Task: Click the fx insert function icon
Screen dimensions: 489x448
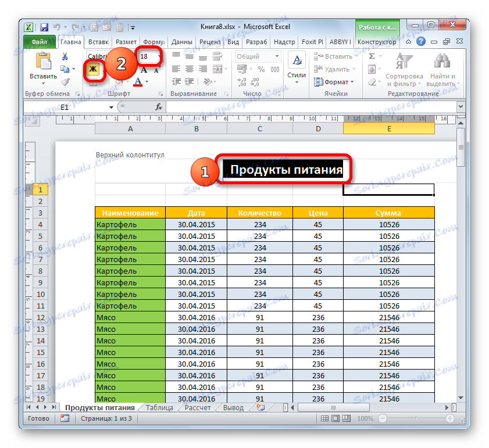Action: click(x=159, y=107)
